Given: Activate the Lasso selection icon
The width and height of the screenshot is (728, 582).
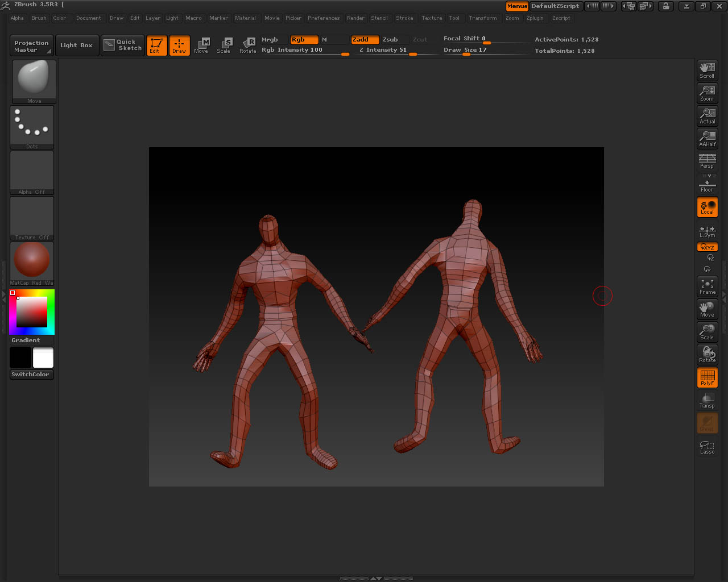Looking at the screenshot, I should pos(707,447).
